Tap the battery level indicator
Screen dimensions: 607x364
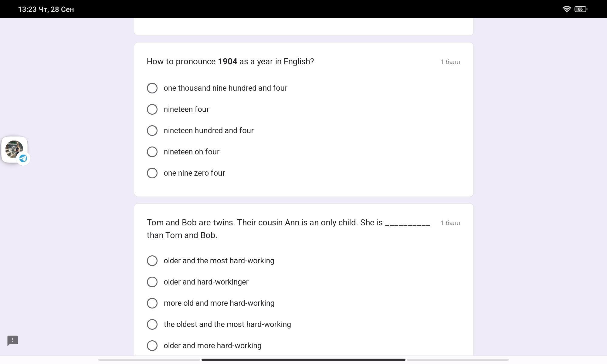point(581,9)
